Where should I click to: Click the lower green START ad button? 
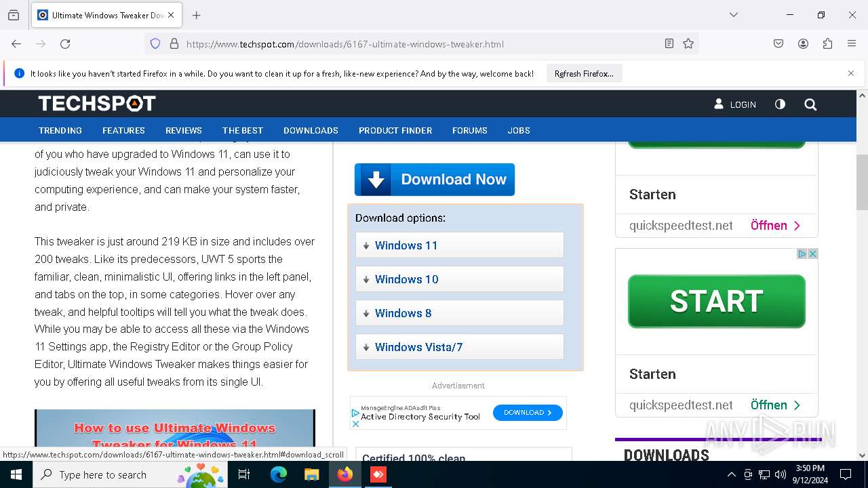[717, 302]
